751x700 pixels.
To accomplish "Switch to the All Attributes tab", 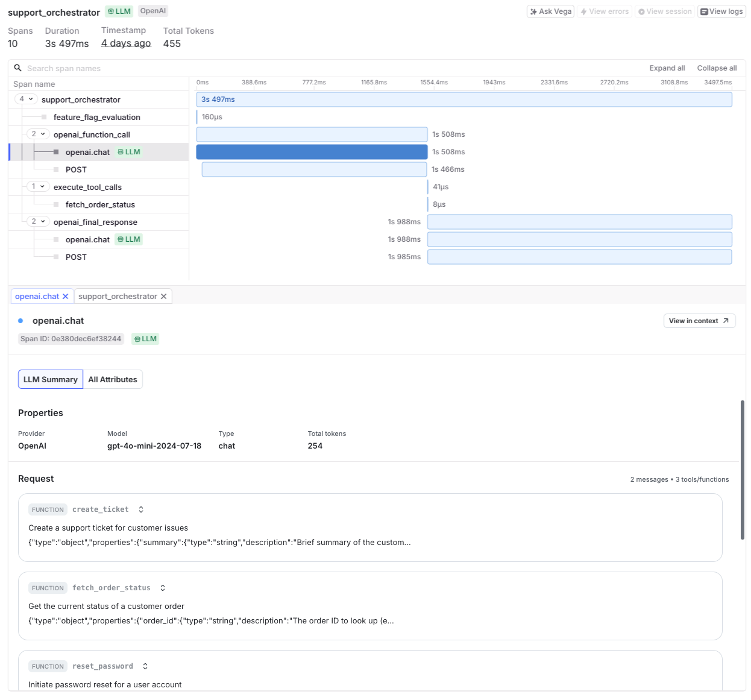I will pos(112,379).
